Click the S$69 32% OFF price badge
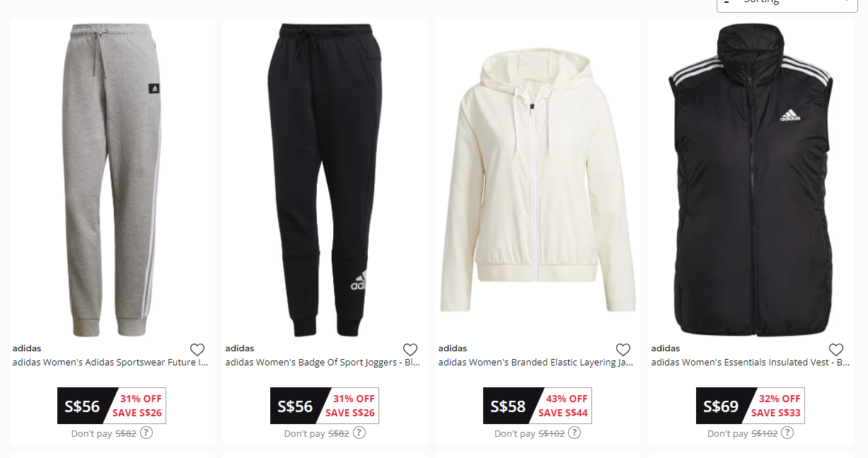The image size is (868, 458). (750, 406)
